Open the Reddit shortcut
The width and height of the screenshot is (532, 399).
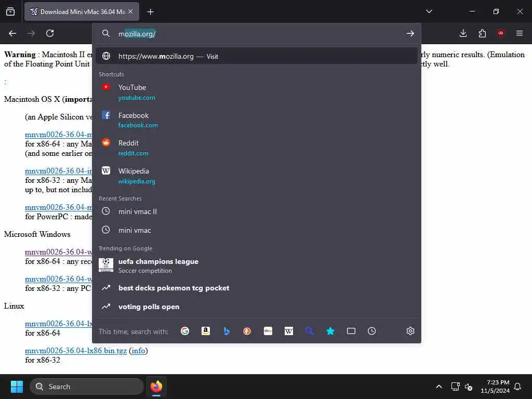coord(257,148)
